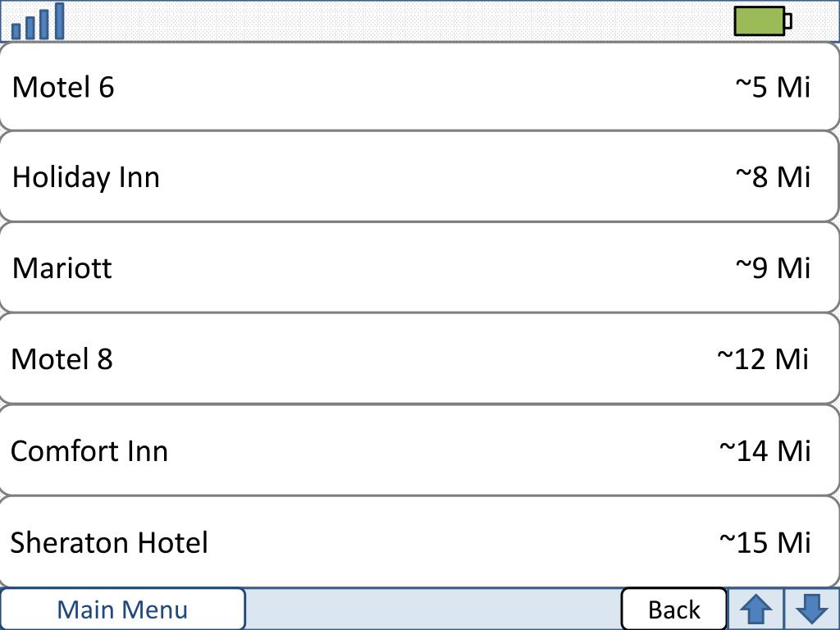Tap the blue up arrow icon
Image resolution: width=840 pixels, height=630 pixels.
click(x=756, y=609)
